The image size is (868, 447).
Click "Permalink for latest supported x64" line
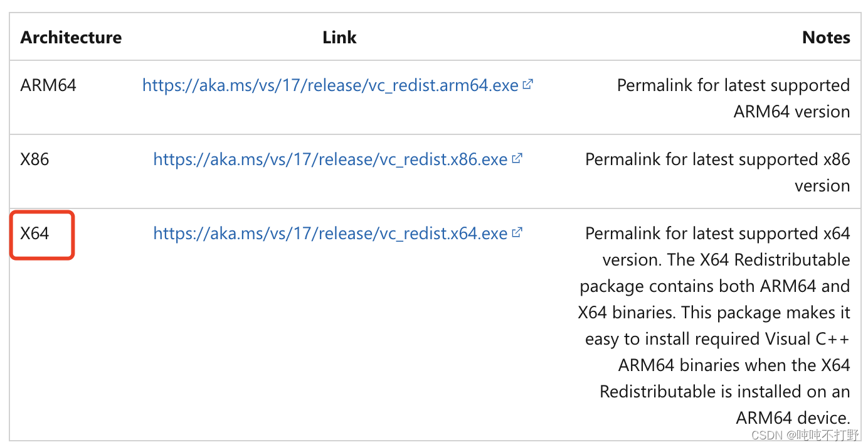717,234
